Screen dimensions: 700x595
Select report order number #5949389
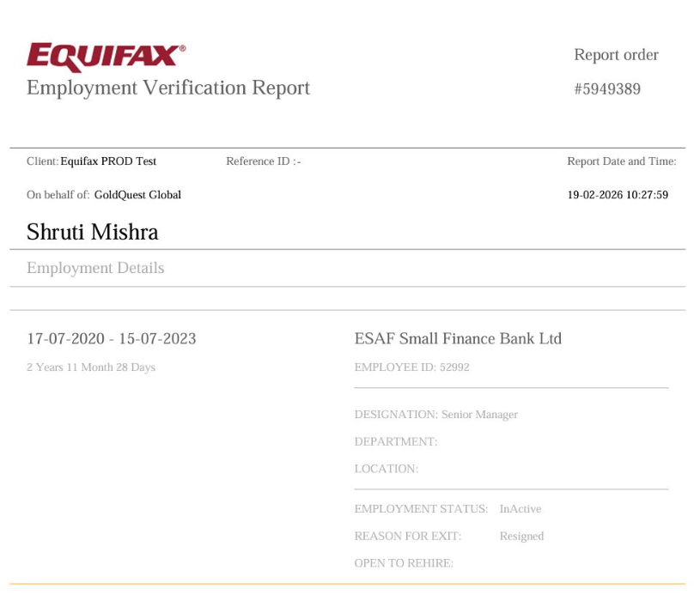(x=607, y=88)
